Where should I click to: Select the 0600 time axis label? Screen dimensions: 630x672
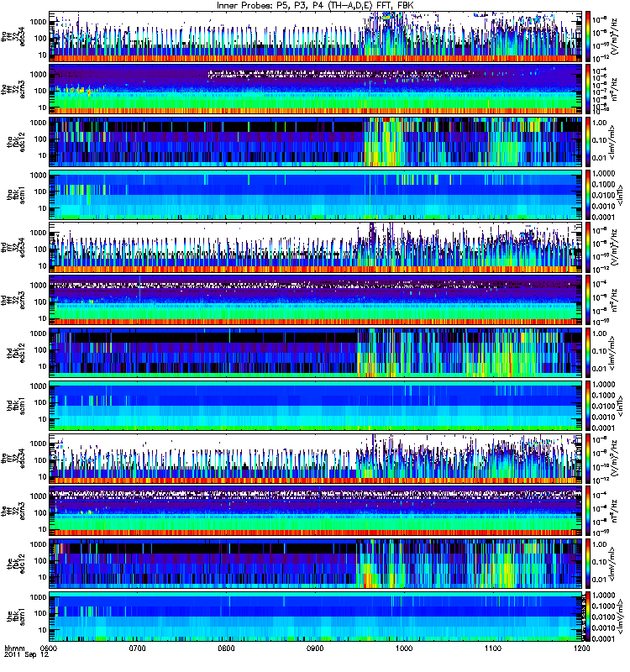[50, 648]
